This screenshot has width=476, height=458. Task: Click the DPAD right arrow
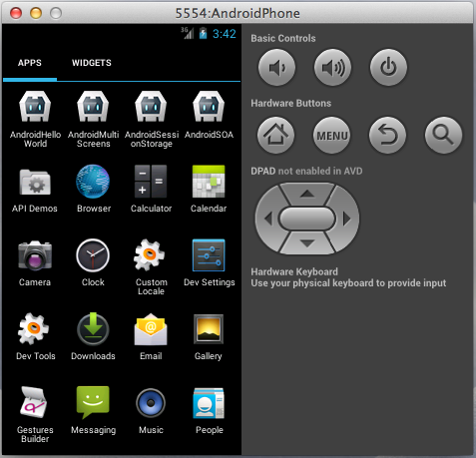pyautogui.click(x=346, y=219)
